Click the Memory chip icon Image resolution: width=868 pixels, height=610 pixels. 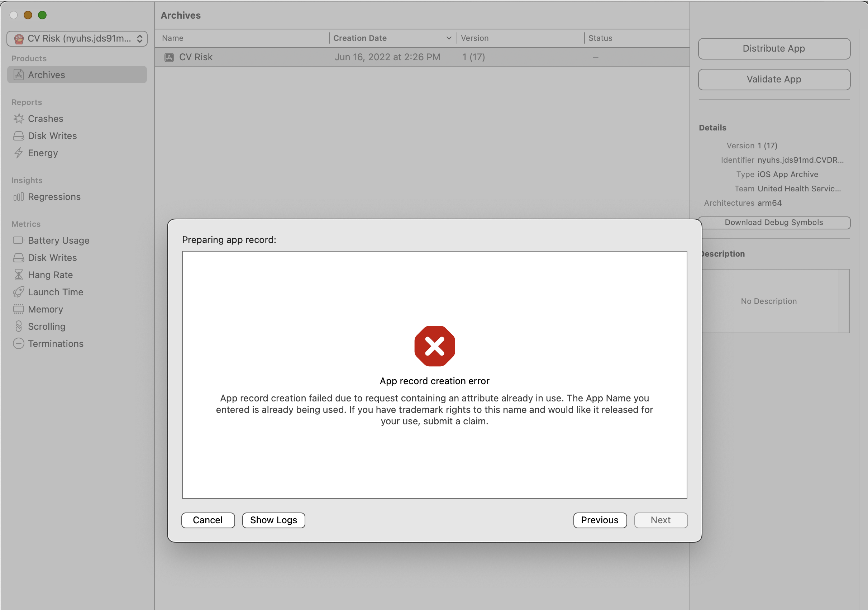coord(18,309)
